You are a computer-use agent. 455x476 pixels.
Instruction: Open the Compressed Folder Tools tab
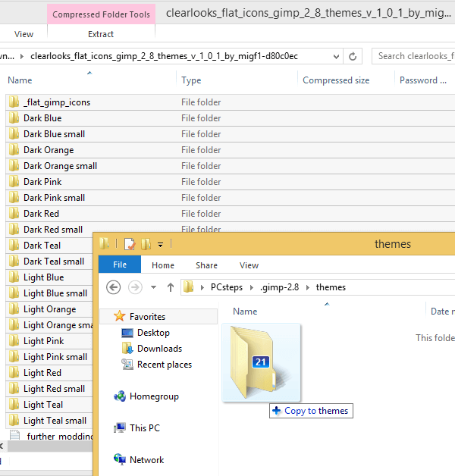click(101, 14)
